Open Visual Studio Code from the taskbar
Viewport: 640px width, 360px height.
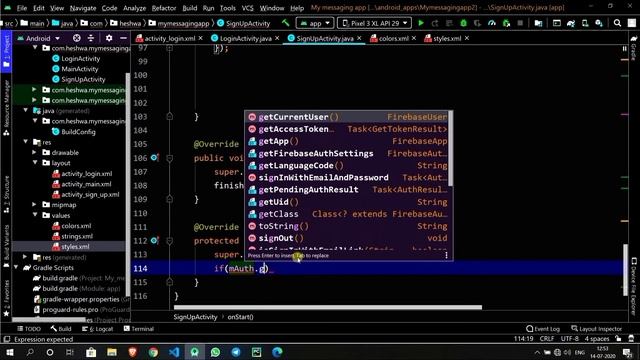174,352
